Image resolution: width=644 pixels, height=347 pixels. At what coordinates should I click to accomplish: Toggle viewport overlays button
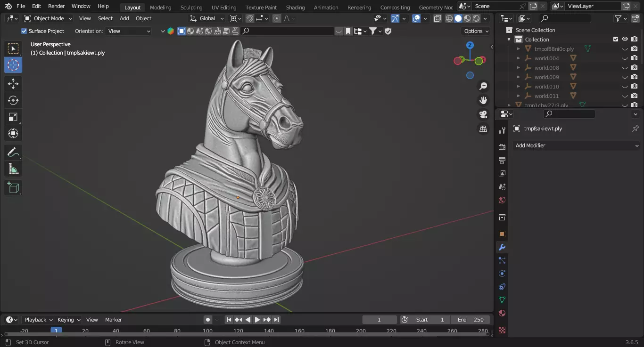[x=416, y=18]
